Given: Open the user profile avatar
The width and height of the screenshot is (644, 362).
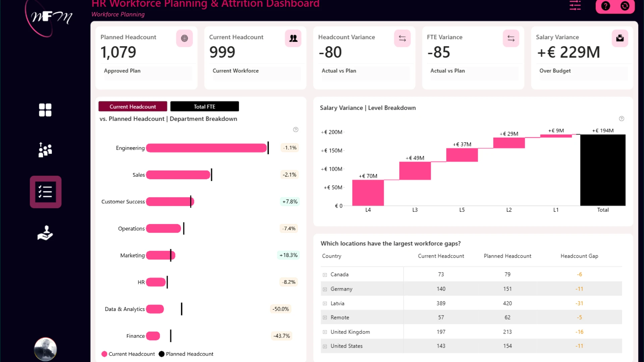Looking at the screenshot, I should point(45,349).
